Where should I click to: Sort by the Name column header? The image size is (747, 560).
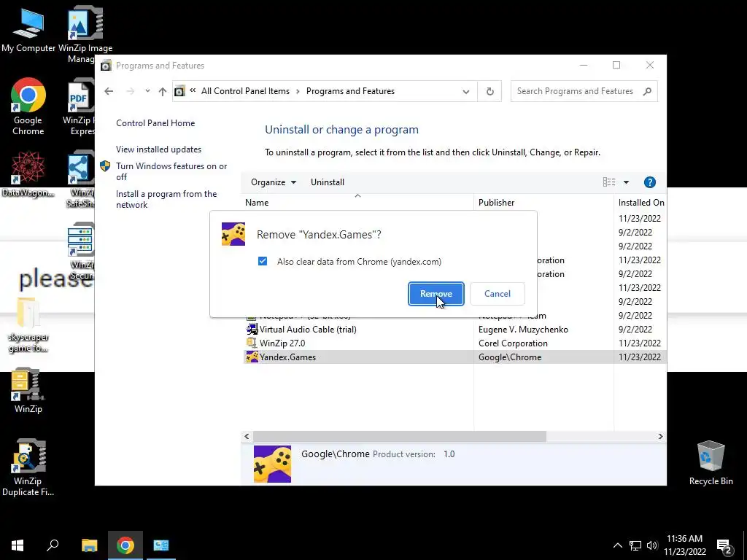[357, 203]
